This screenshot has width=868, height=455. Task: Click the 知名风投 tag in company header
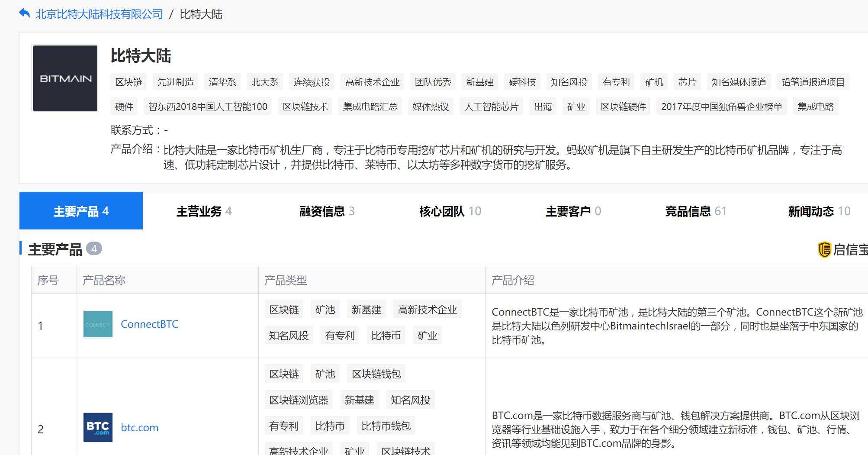click(x=569, y=82)
